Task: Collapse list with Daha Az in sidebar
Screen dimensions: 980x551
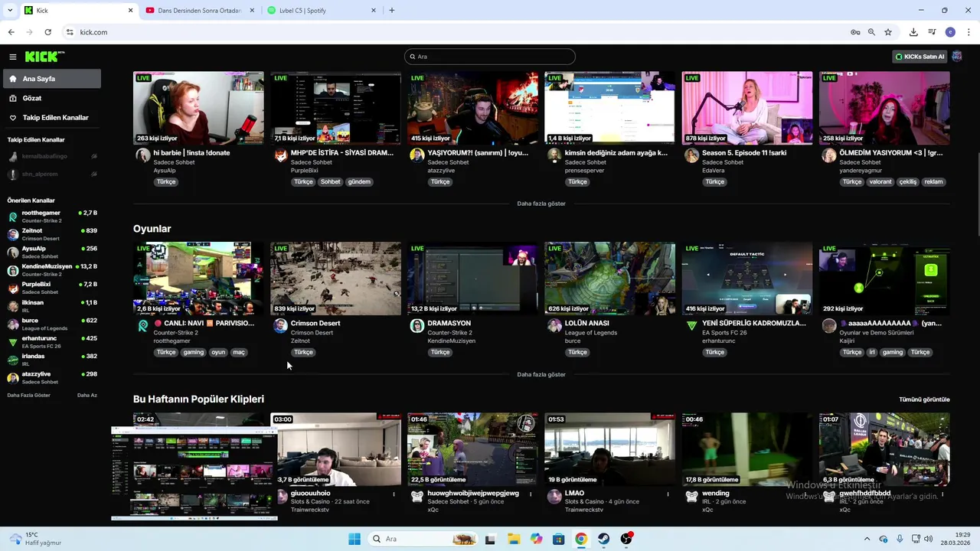Action: (87, 395)
